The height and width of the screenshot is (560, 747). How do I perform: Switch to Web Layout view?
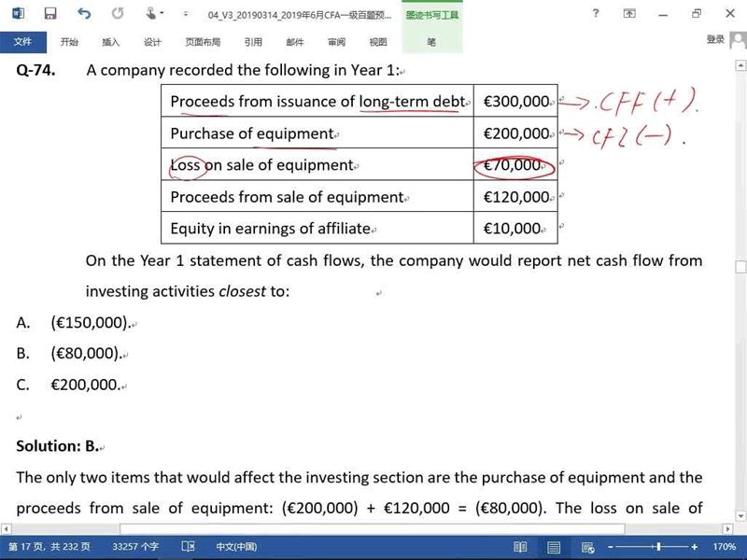coord(588,547)
